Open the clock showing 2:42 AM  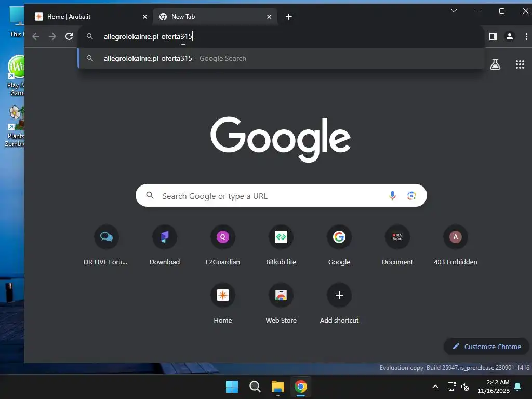coord(494,387)
